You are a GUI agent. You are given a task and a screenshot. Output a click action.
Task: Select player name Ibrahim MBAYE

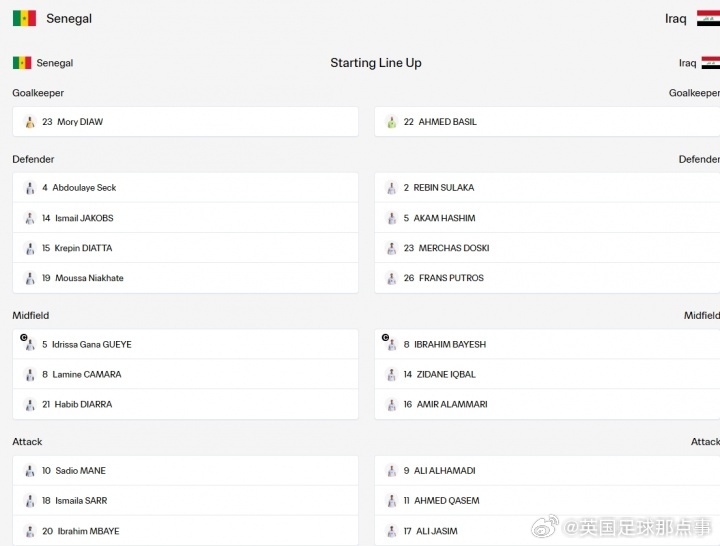tap(88, 531)
